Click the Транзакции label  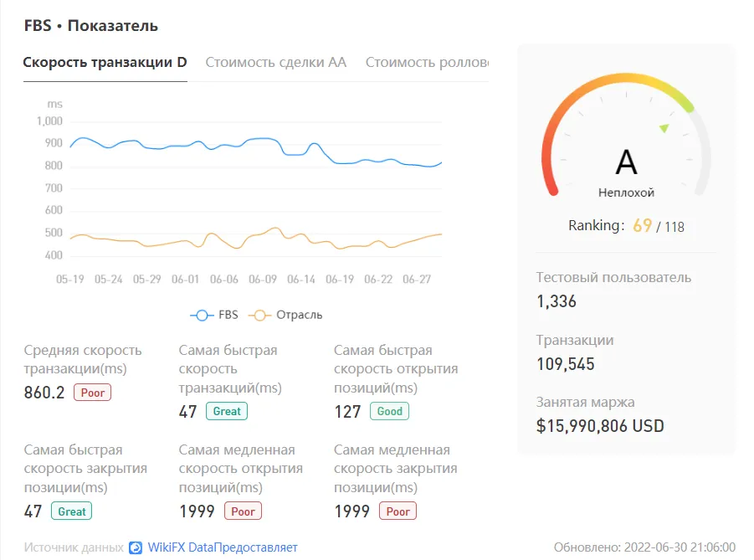click(x=575, y=340)
